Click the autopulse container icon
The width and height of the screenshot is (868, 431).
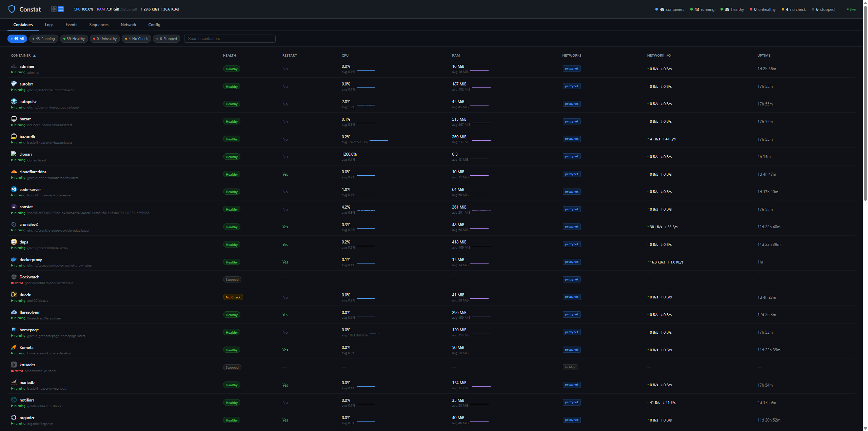pos(14,101)
